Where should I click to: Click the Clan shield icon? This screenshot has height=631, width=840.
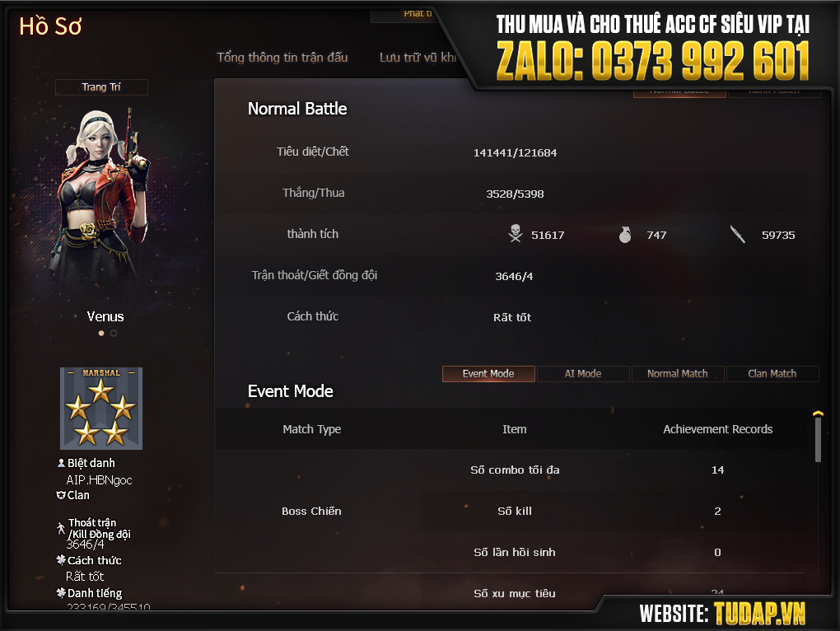click(x=61, y=495)
